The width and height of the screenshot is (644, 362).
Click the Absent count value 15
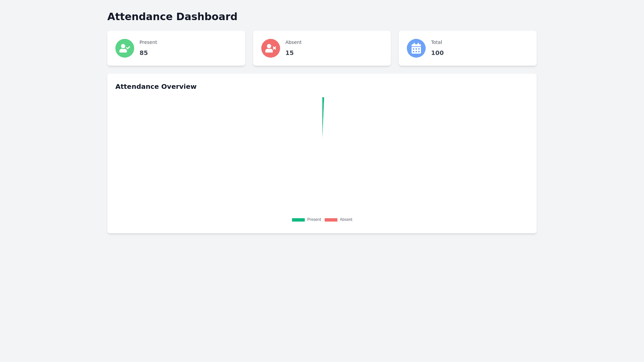(x=289, y=53)
